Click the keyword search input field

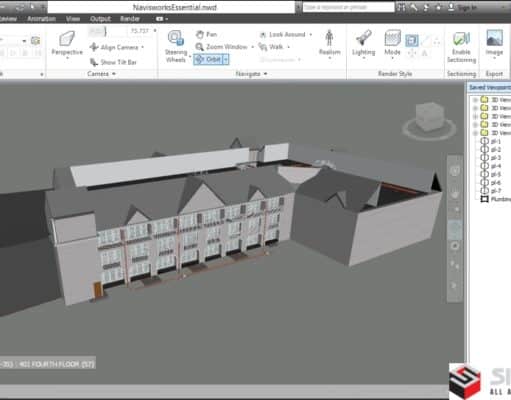(348, 7)
